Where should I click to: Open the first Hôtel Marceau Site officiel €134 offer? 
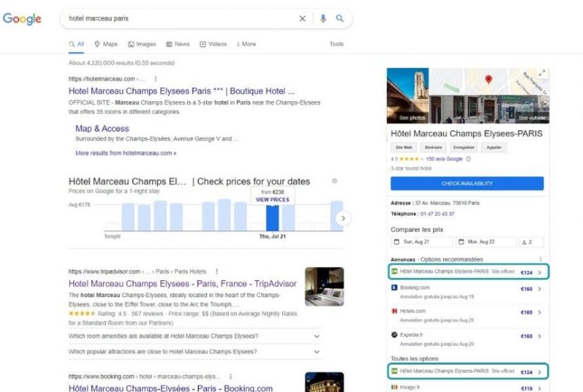tap(468, 272)
